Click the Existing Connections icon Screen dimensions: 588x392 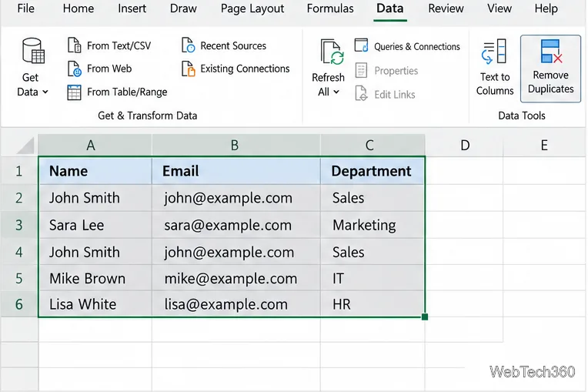pos(189,69)
